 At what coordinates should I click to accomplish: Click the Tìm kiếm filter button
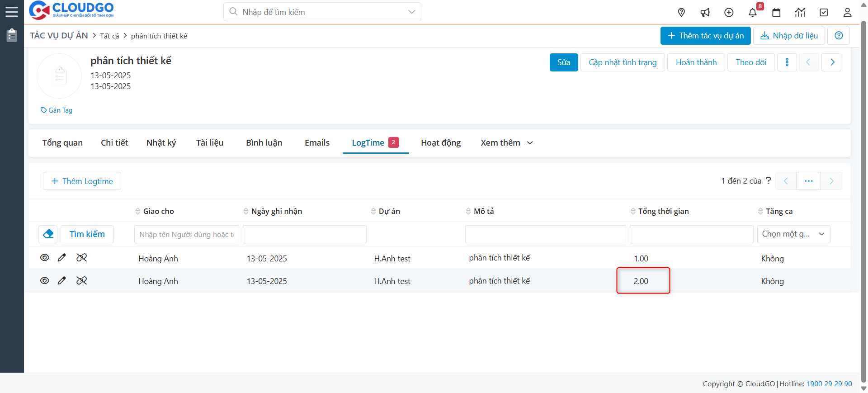tap(87, 234)
